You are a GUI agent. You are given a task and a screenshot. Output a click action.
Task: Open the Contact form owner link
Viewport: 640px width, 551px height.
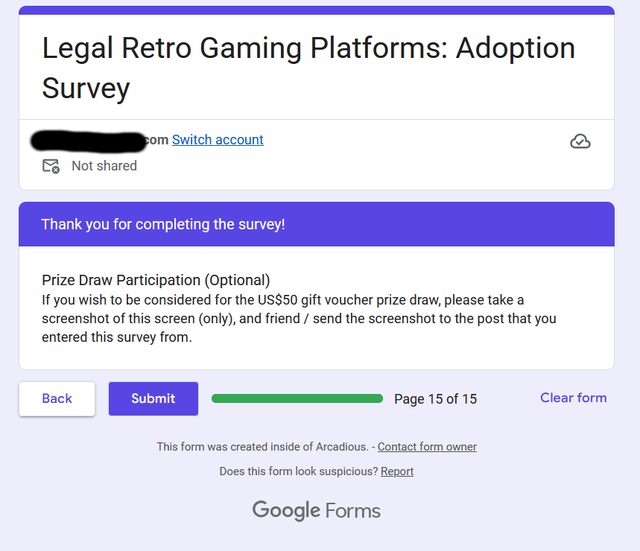(x=427, y=447)
